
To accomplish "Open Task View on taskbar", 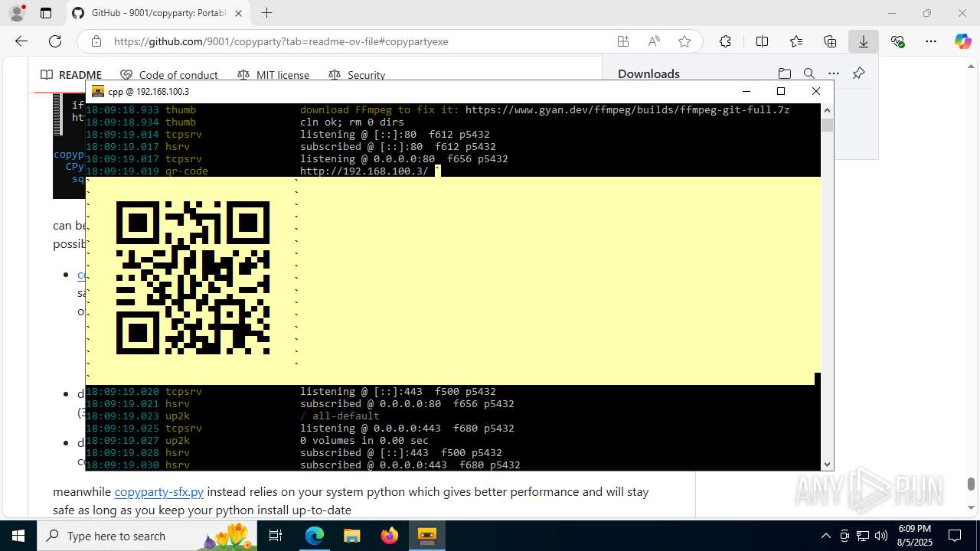I will coord(276,536).
